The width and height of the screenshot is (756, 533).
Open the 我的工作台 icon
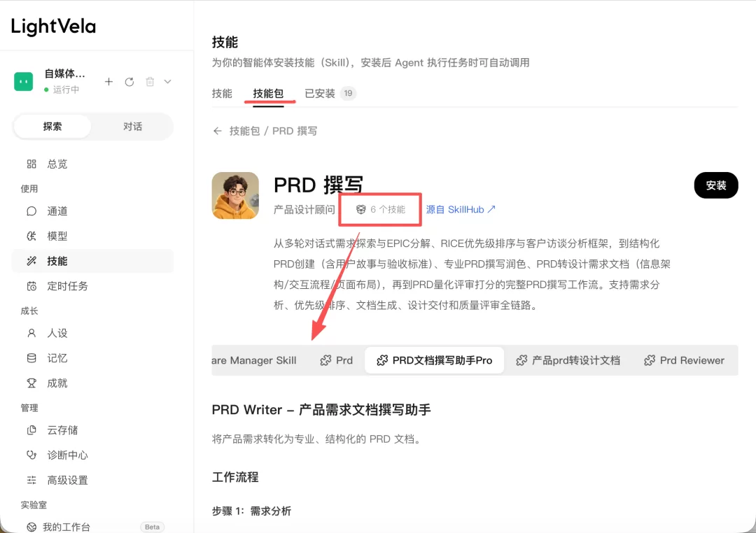pos(31,527)
